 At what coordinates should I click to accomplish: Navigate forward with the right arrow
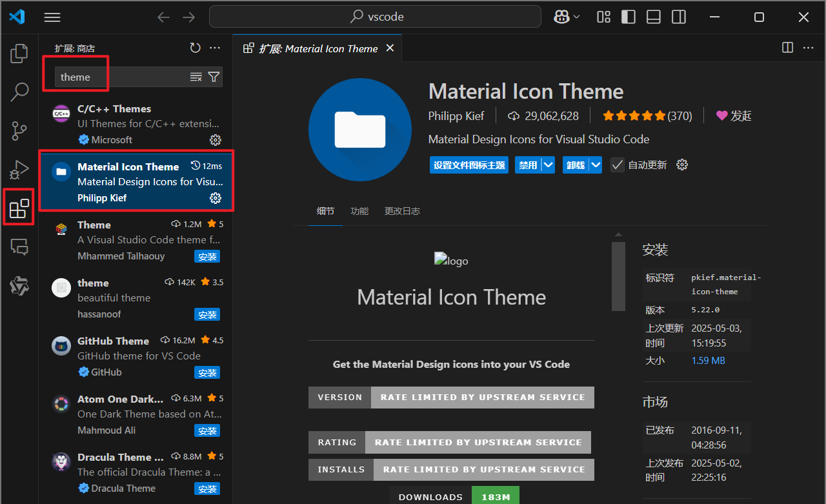point(188,17)
